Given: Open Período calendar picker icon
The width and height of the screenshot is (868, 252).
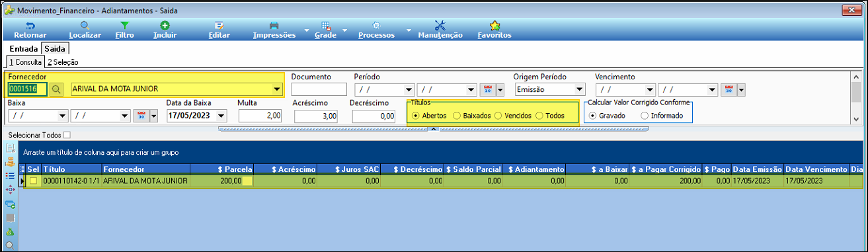Looking at the screenshot, I should pos(487,90).
